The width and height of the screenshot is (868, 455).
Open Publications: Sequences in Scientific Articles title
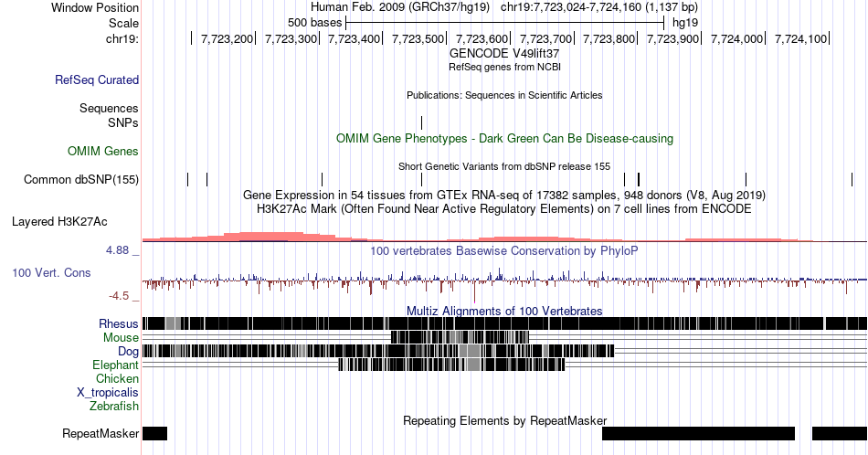pos(504,95)
